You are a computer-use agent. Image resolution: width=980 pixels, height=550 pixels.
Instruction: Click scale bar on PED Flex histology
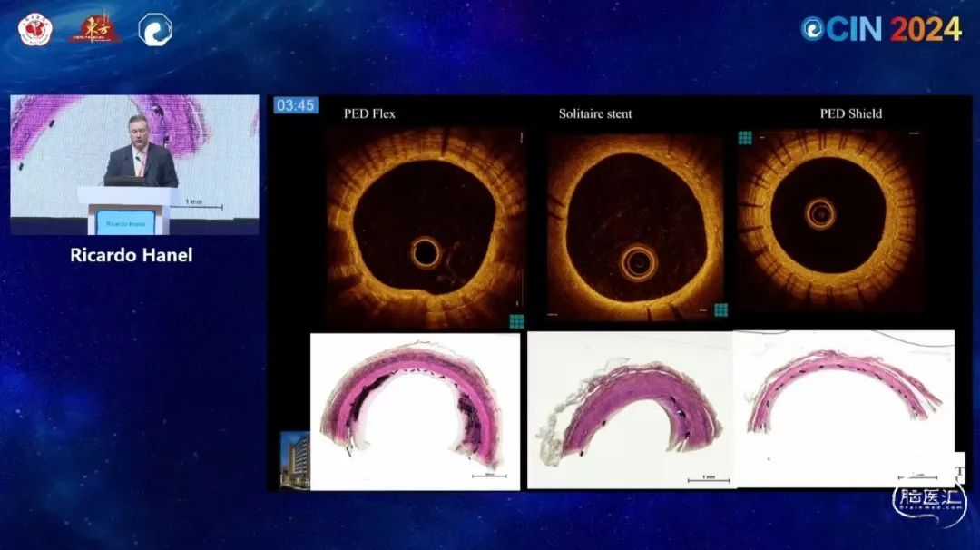pos(489,476)
